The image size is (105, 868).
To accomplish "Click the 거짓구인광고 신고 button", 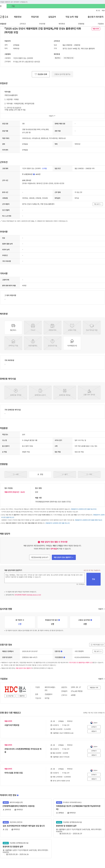I will [97, 645].
